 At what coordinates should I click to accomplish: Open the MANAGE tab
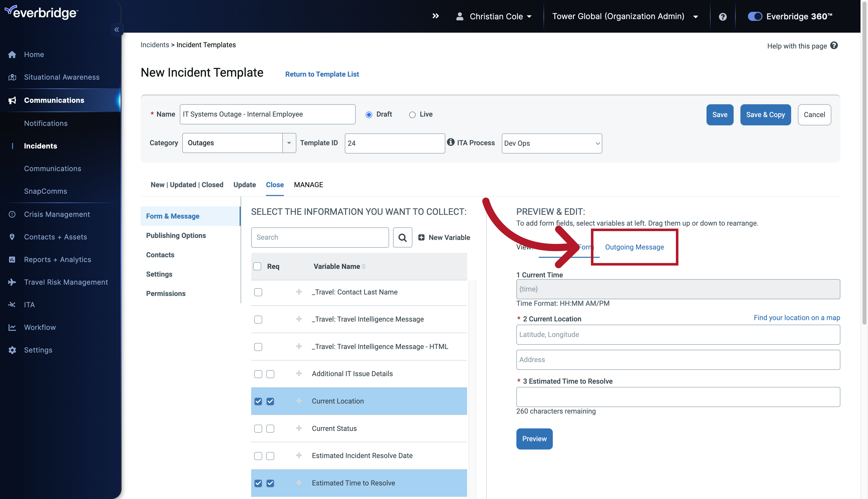point(308,185)
